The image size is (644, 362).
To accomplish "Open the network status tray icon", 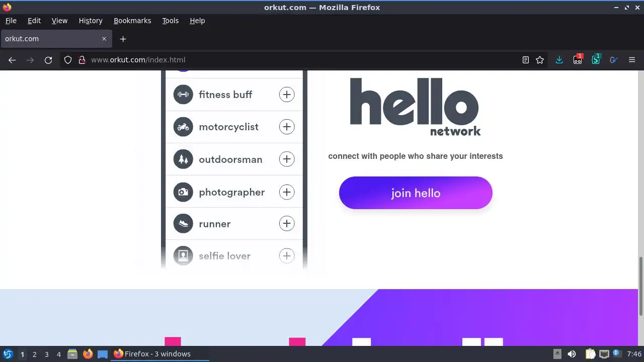I will pyautogui.click(x=604, y=354).
